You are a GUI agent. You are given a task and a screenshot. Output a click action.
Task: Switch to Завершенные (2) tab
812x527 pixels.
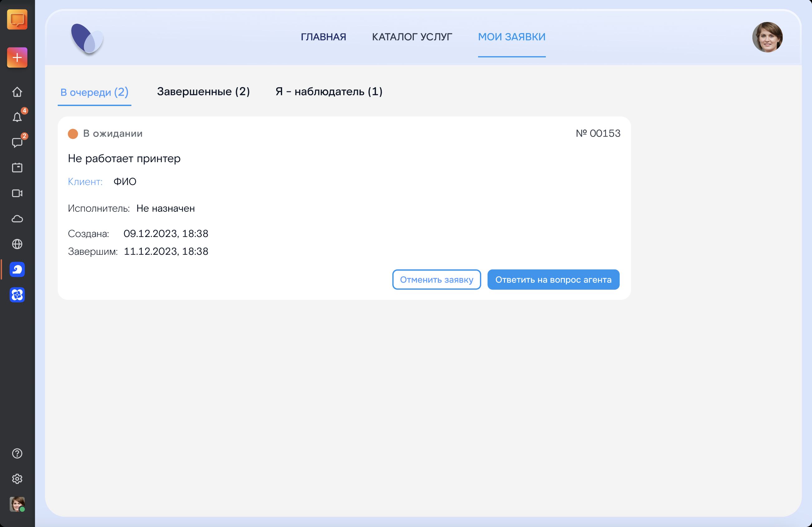pyautogui.click(x=203, y=91)
